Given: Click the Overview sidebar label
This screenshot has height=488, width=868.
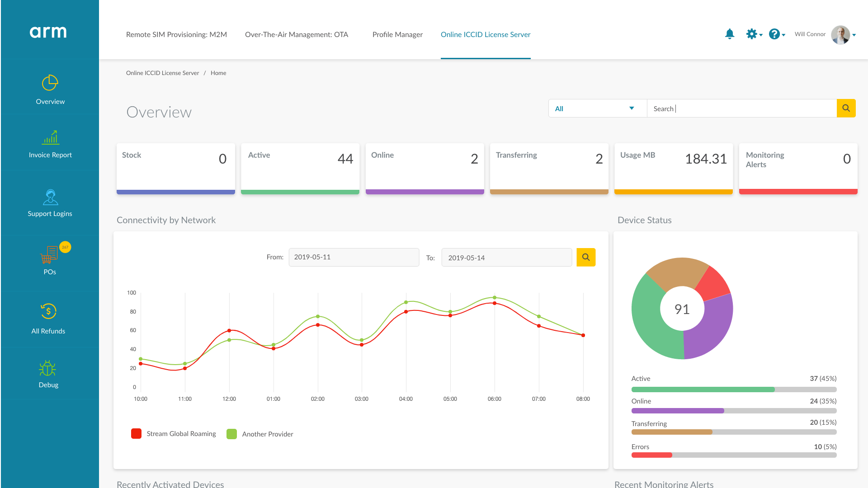Looking at the screenshot, I should (x=50, y=102).
